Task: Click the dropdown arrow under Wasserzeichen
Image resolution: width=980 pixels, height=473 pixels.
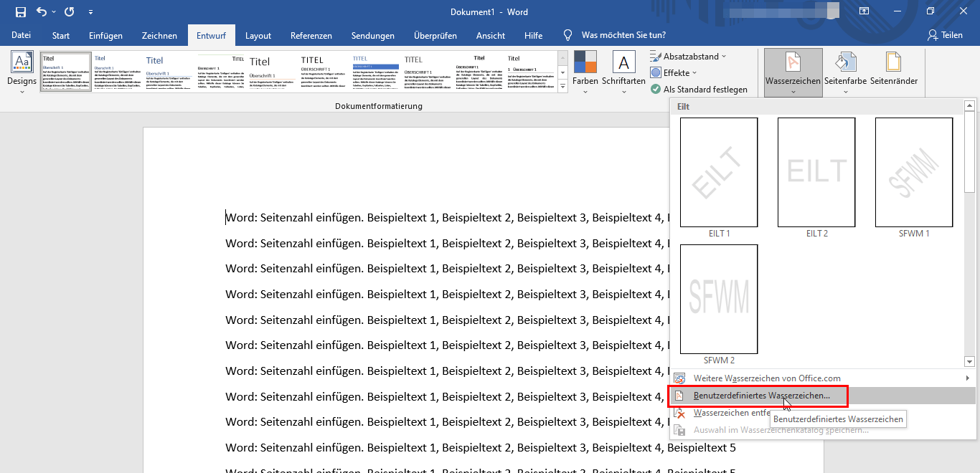Action: (793, 92)
